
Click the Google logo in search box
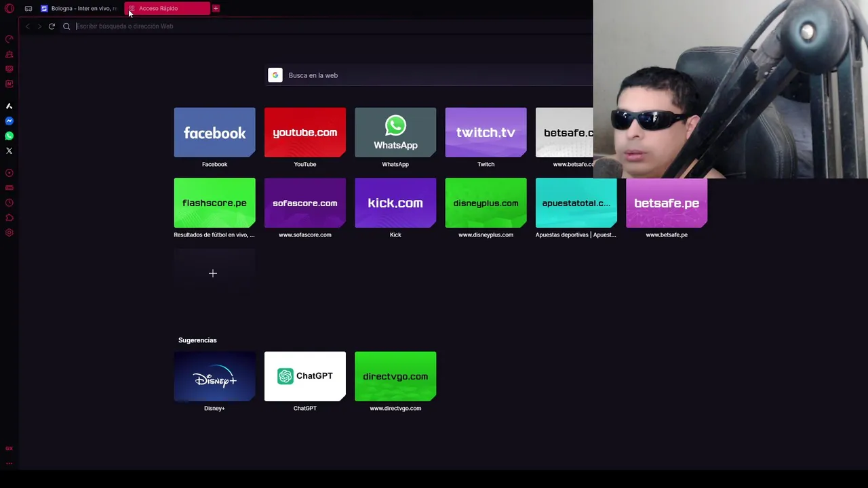[x=275, y=75]
